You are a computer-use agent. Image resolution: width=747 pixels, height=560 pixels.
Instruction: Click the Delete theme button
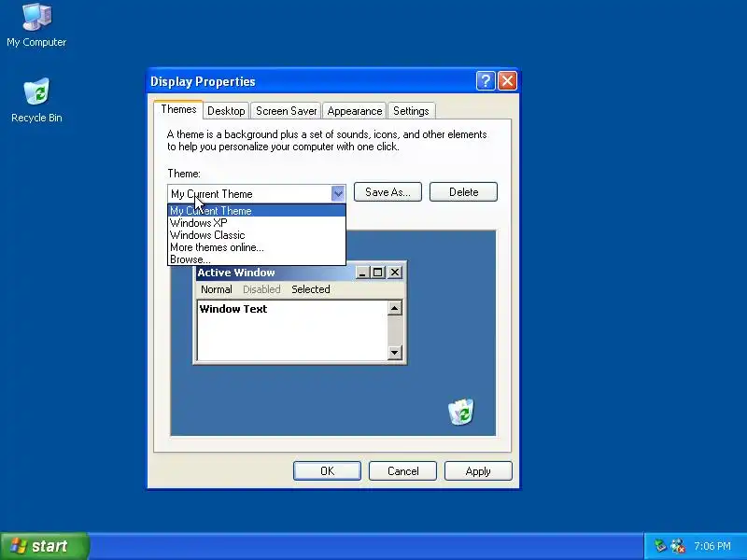tap(463, 192)
